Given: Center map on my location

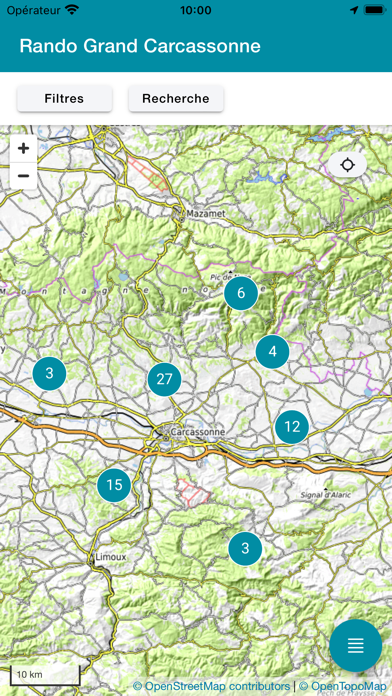Looking at the screenshot, I should click(348, 165).
